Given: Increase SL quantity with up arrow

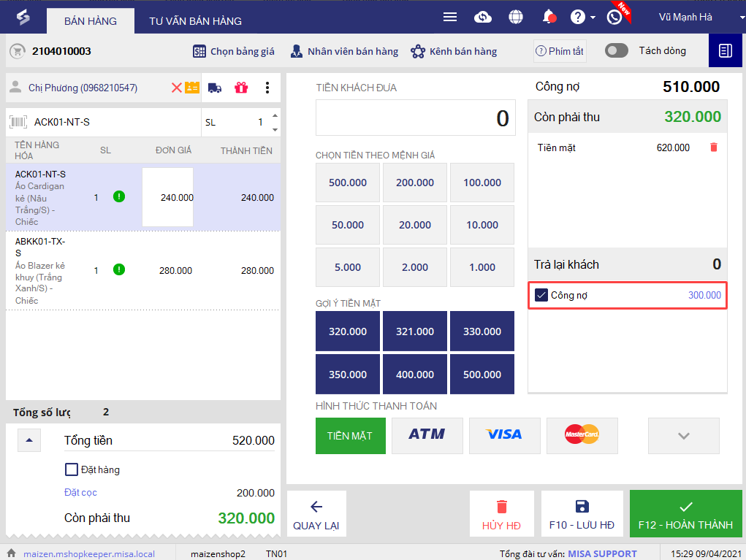Looking at the screenshot, I should click(275, 115).
